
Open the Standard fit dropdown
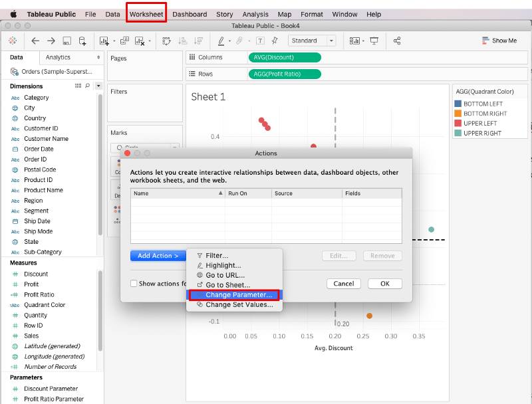click(312, 41)
